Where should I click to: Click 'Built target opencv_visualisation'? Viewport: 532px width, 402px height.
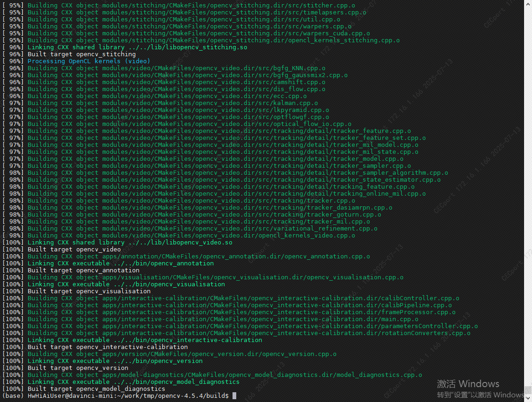click(x=89, y=291)
